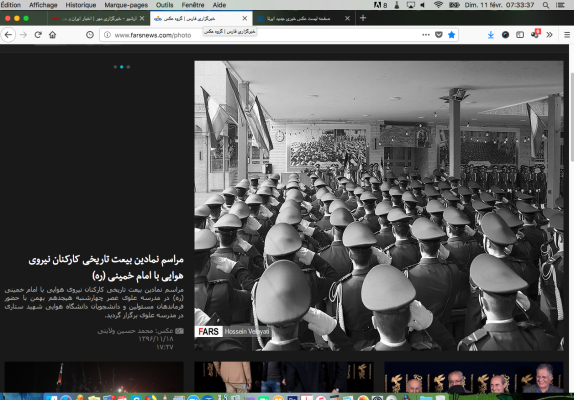Close the third browser tab
The width and height of the screenshot is (574, 400).
pyautogui.click(x=347, y=18)
